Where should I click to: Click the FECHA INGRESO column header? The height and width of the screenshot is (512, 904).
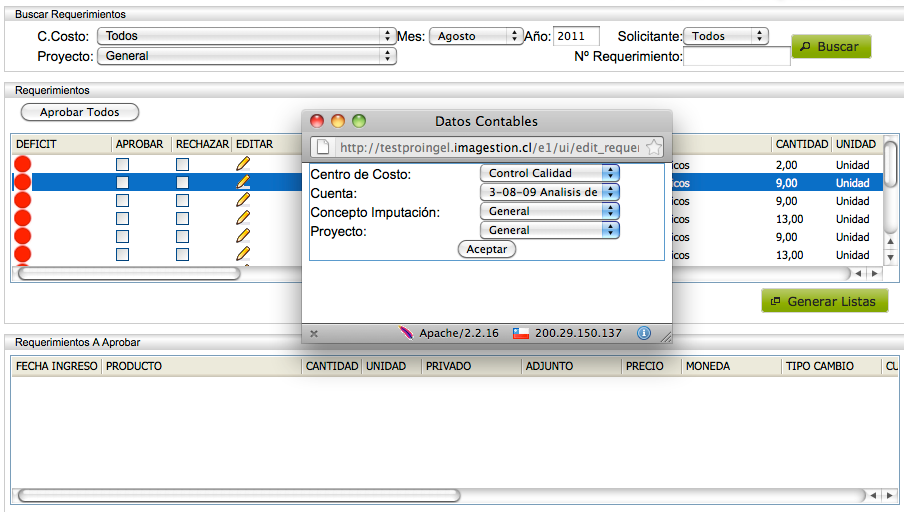56,366
